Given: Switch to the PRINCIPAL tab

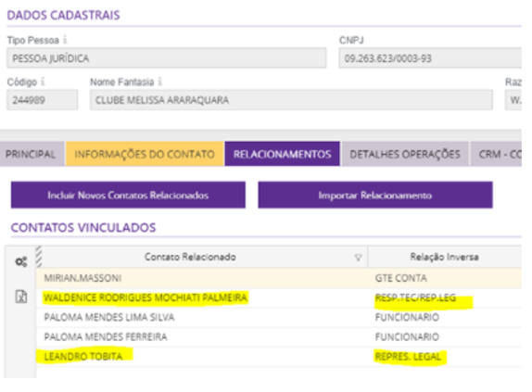Looking at the screenshot, I should click(31, 154).
